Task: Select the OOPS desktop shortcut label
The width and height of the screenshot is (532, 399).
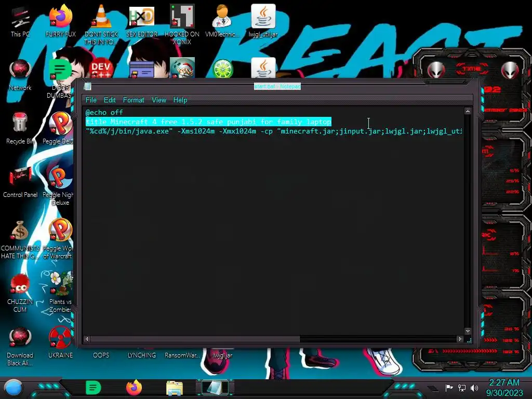Action: [x=101, y=355]
